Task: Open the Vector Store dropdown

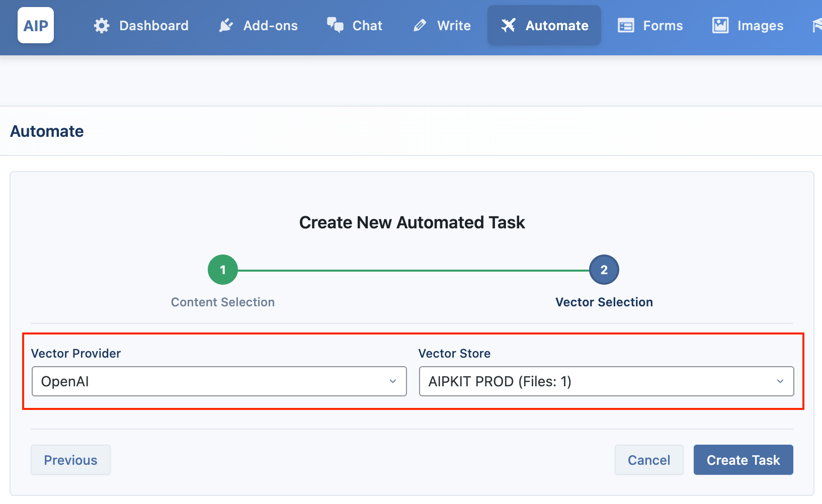Action: (x=607, y=381)
